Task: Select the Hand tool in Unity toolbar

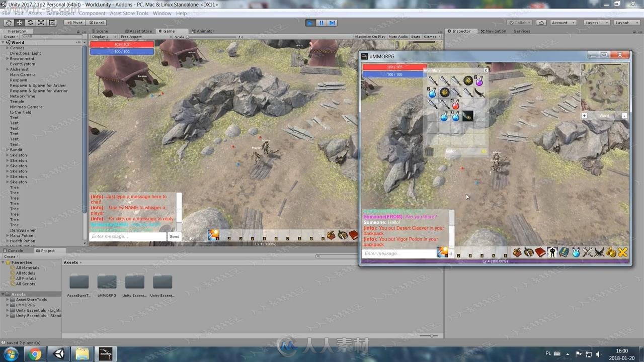Action: pyautogui.click(x=9, y=23)
